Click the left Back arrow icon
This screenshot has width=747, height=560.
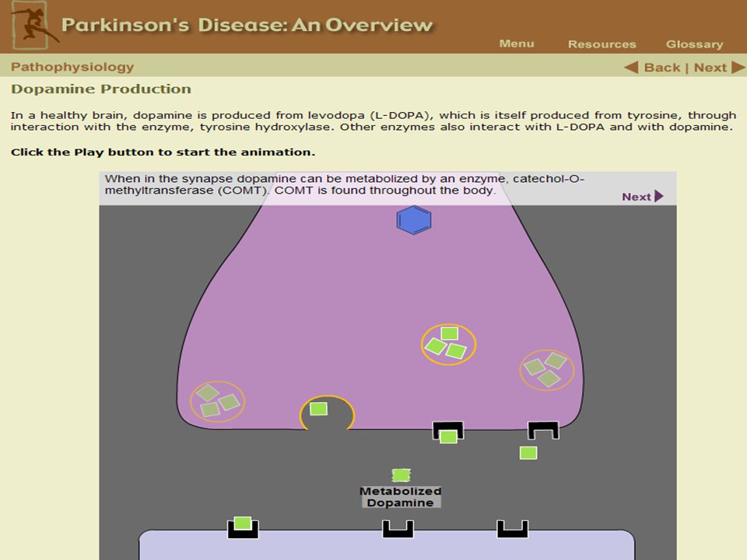[x=631, y=67]
